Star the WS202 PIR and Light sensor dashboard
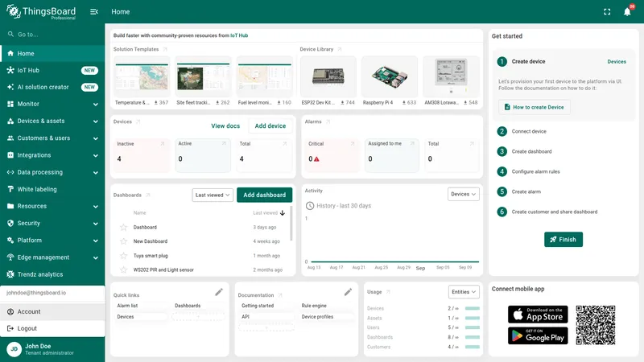This screenshot has height=362, width=644. (x=123, y=269)
